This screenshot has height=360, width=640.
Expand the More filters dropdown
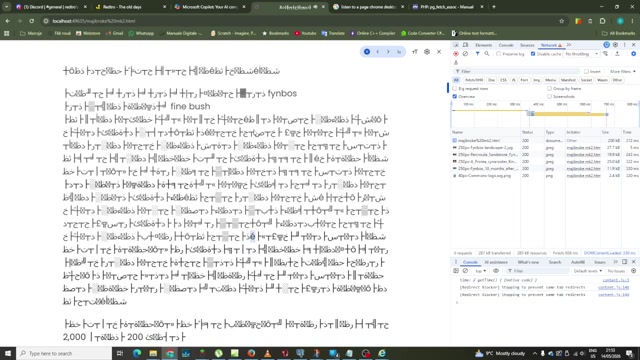point(622,71)
